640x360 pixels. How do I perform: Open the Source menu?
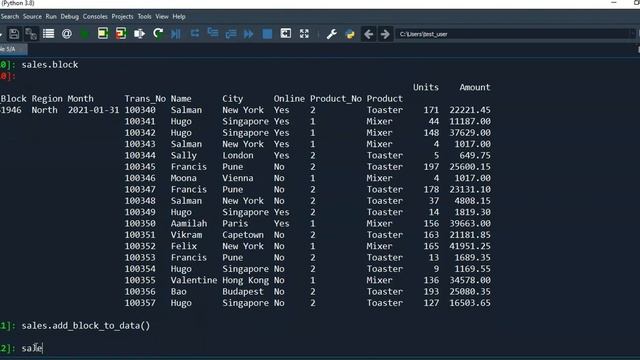point(32,17)
